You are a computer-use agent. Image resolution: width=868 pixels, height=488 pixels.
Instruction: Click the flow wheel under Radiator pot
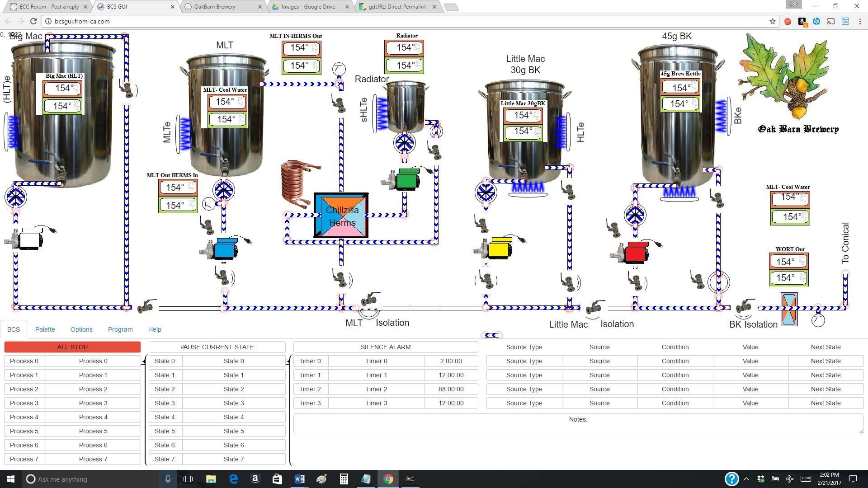404,143
